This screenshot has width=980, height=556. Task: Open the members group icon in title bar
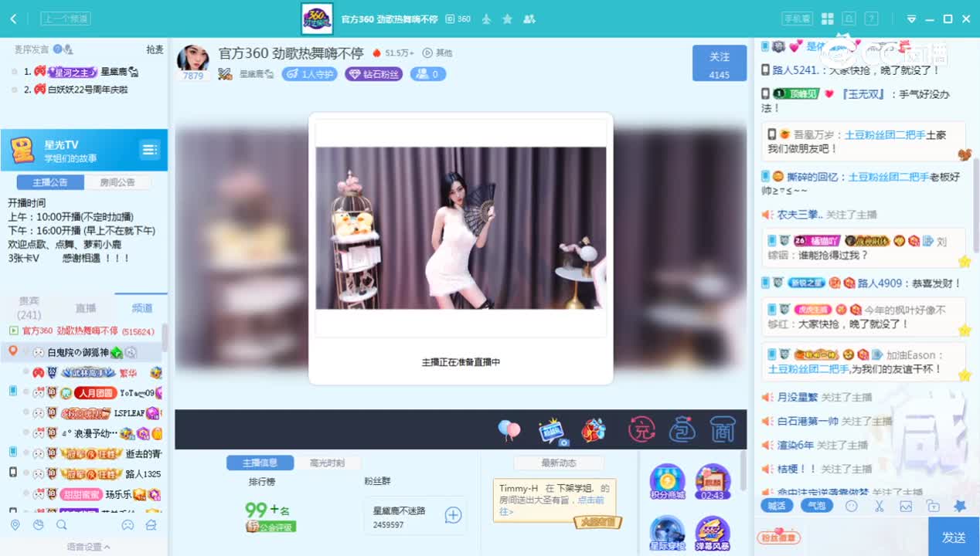click(529, 19)
